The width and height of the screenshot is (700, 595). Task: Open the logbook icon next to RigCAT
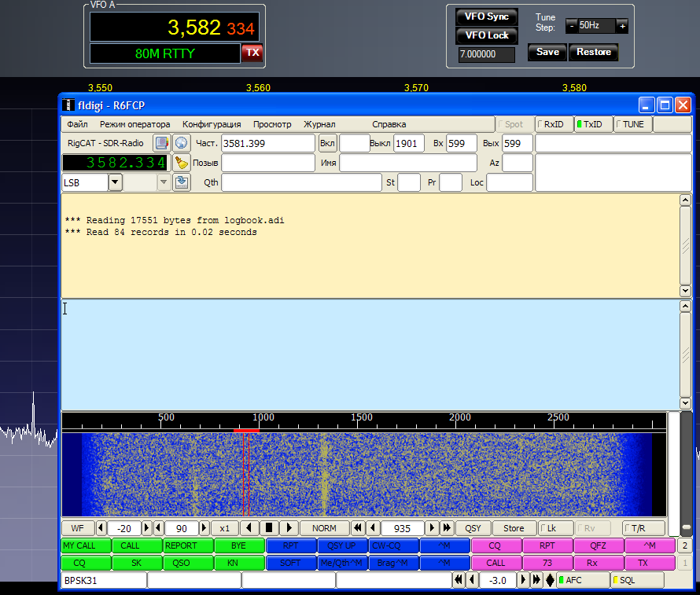click(x=161, y=143)
